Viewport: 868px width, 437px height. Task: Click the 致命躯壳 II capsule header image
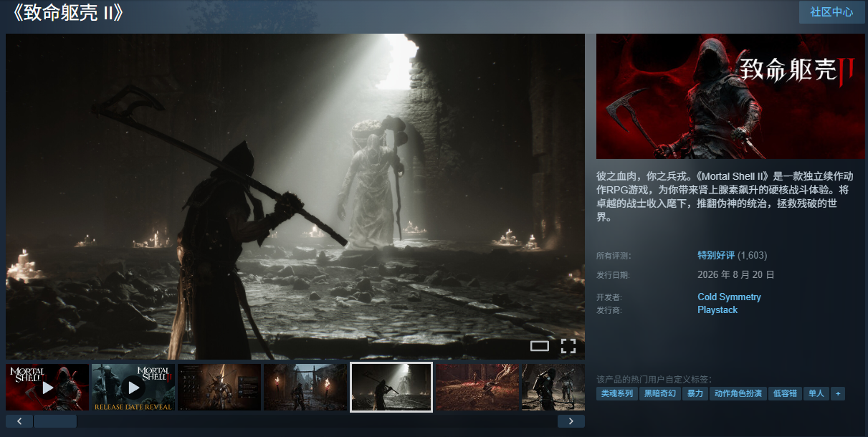pos(730,96)
